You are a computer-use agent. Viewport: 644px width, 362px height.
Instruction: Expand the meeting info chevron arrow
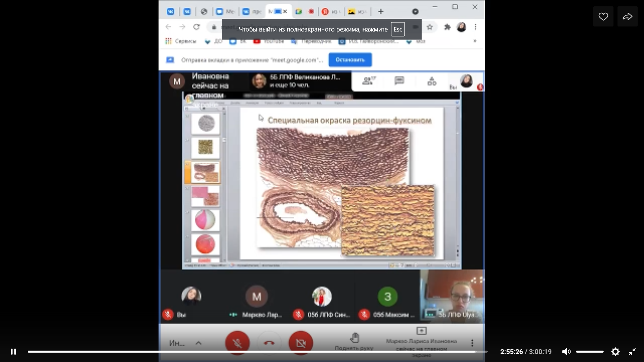[199, 343]
